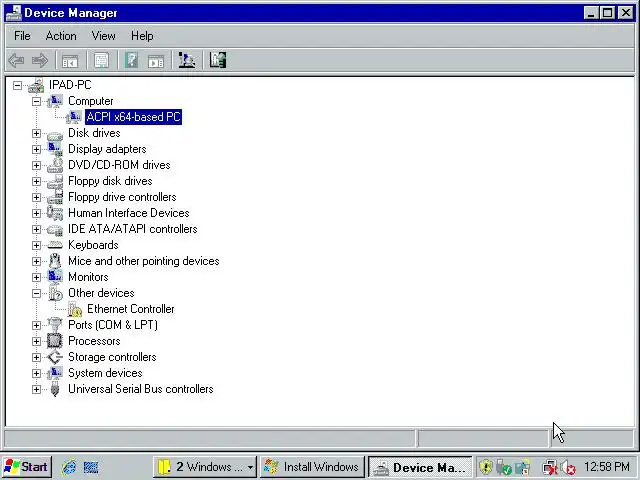The height and width of the screenshot is (480, 640).
Task: Expand IDE ATA/ATAPI controllers category
Action: tap(36, 229)
